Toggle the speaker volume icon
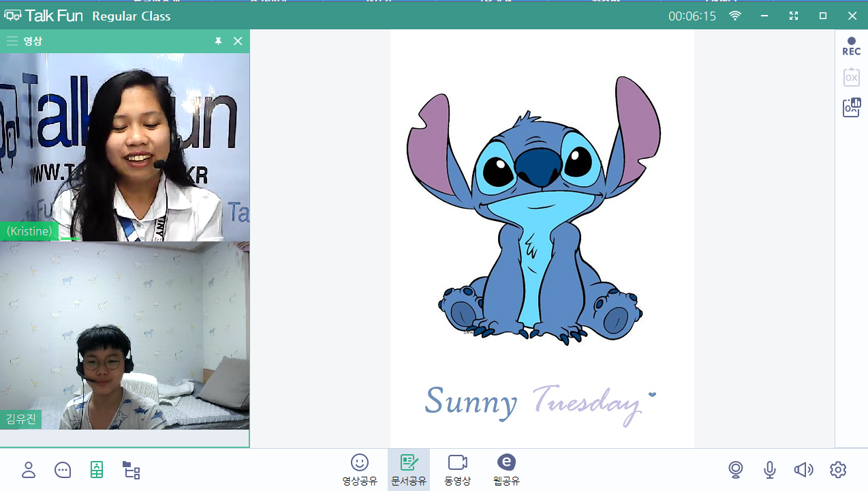 coord(804,470)
